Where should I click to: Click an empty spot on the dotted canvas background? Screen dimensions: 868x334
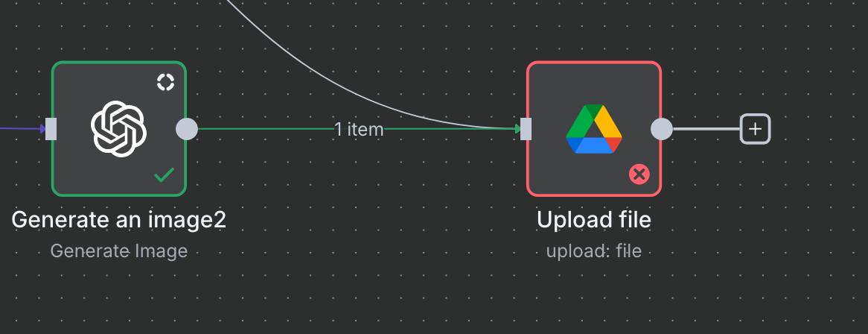pyautogui.click(x=388, y=250)
